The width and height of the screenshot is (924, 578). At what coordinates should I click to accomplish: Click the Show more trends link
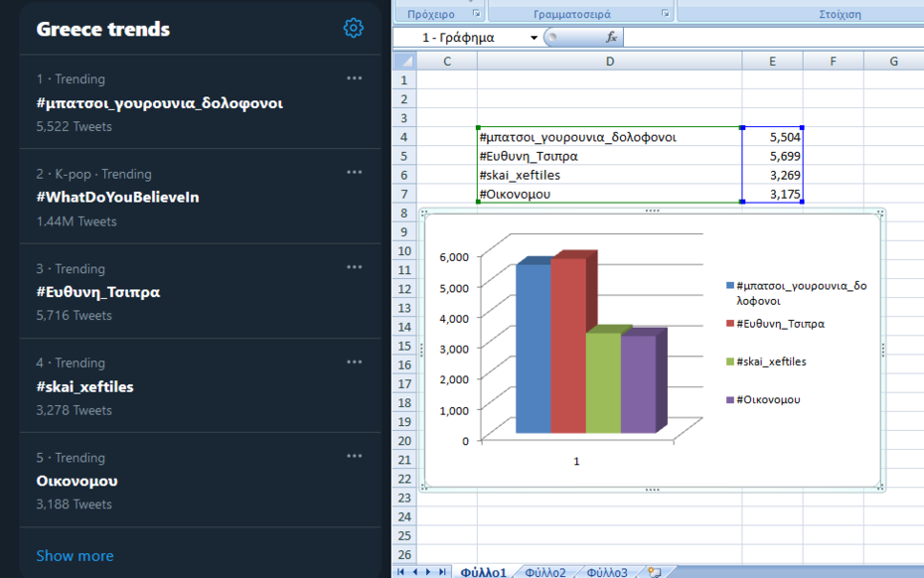(x=75, y=555)
